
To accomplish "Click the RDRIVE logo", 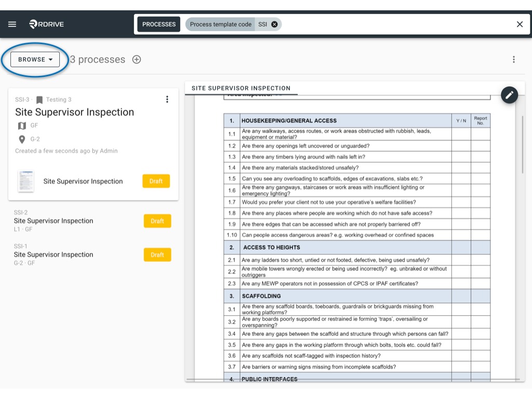I will point(46,24).
